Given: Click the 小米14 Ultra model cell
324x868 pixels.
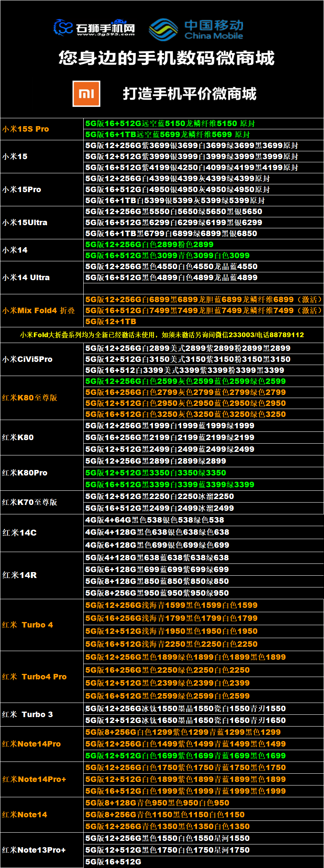Looking at the screenshot, I should coord(42,277).
